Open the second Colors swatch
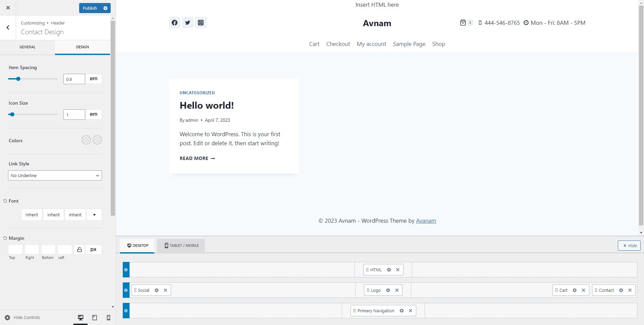644x325 pixels. pos(97,140)
